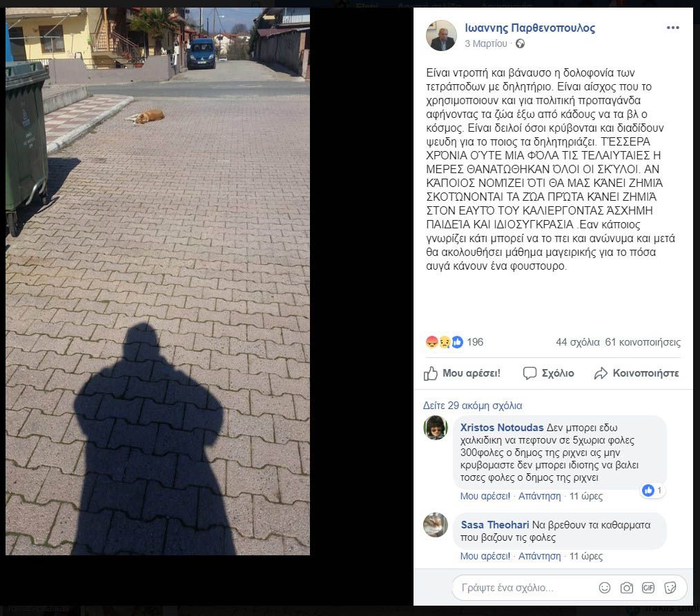Click Απάντηση under Sasa Theohari comment
This screenshot has height=616, width=700.
[x=539, y=556]
